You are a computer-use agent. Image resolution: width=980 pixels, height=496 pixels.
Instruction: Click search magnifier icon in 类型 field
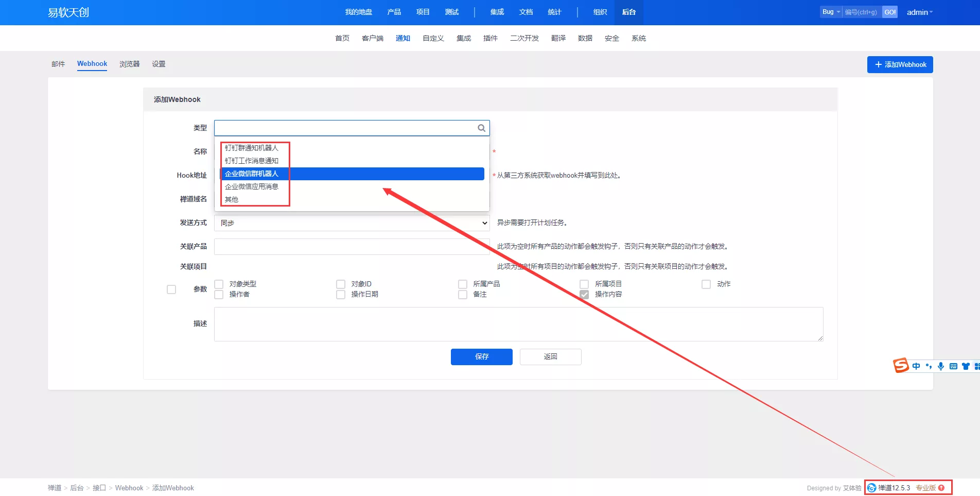click(481, 128)
